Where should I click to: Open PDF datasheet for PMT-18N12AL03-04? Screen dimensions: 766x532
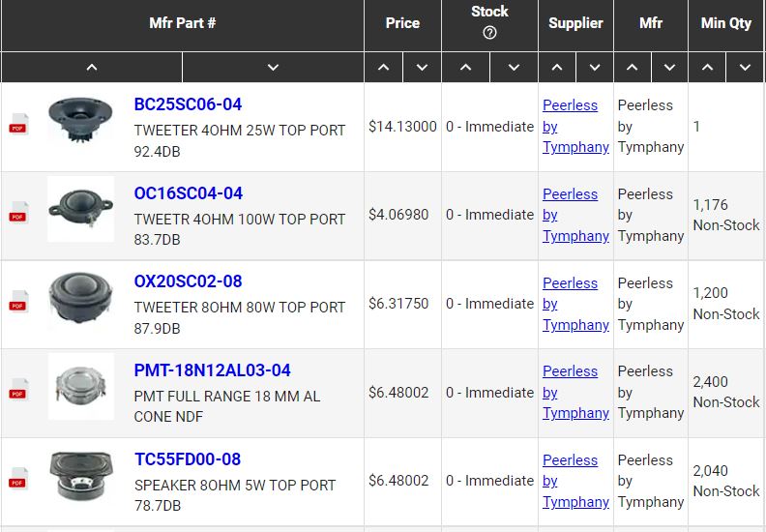(x=18, y=390)
